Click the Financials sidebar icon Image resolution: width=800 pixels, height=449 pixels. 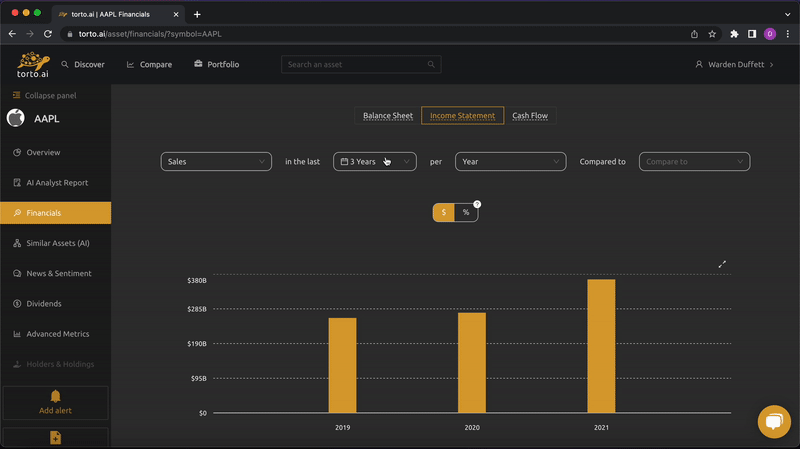17,213
